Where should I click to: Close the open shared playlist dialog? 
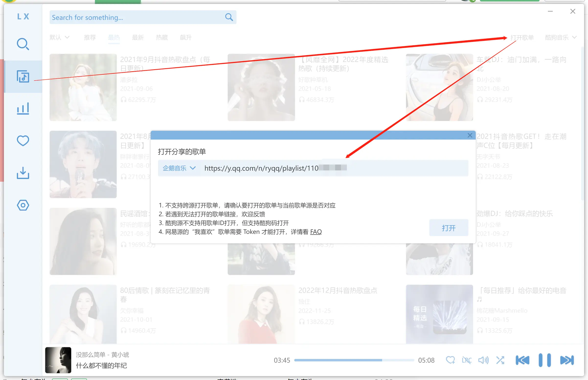click(x=470, y=135)
